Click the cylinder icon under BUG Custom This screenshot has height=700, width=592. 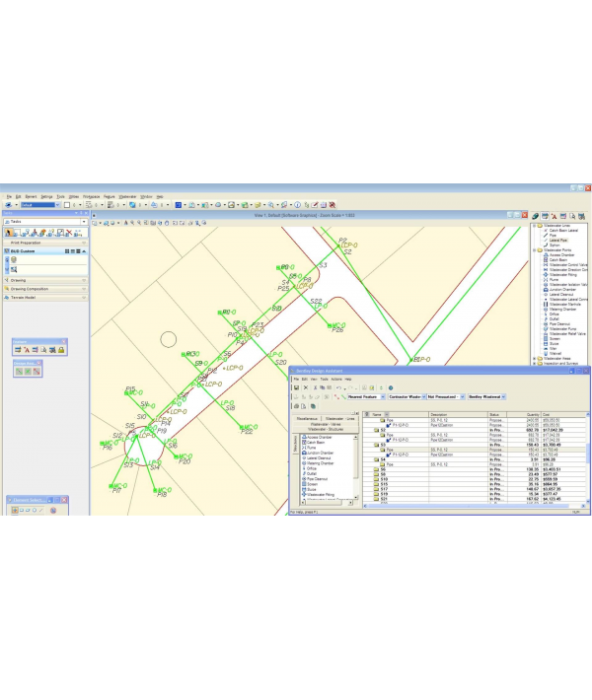tap(14, 260)
